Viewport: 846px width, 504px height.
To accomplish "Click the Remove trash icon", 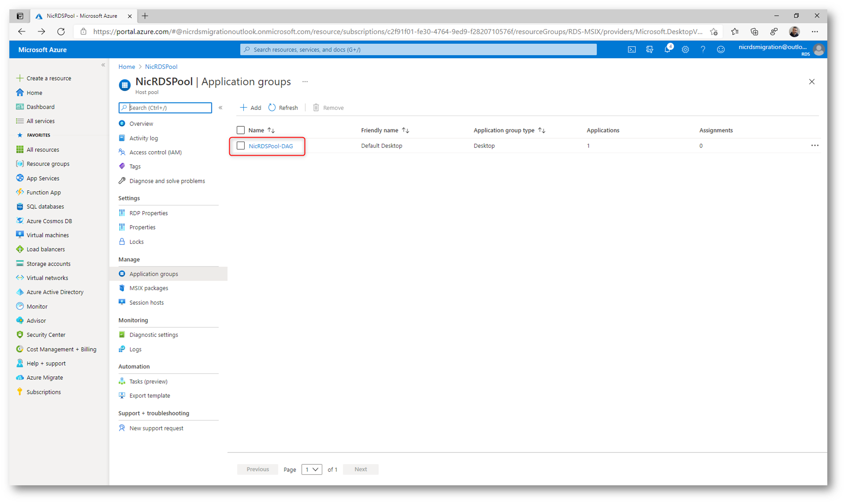I will pos(316,108).
